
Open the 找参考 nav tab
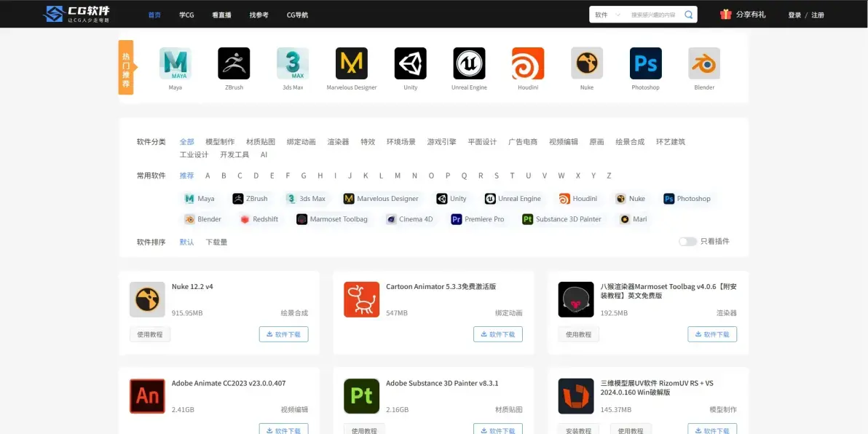coord(259,15)
